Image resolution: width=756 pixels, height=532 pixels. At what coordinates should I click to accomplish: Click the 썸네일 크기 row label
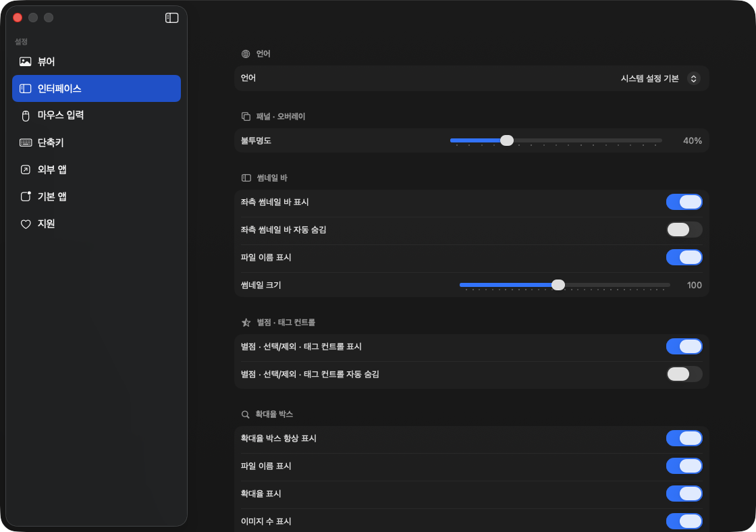261,285
